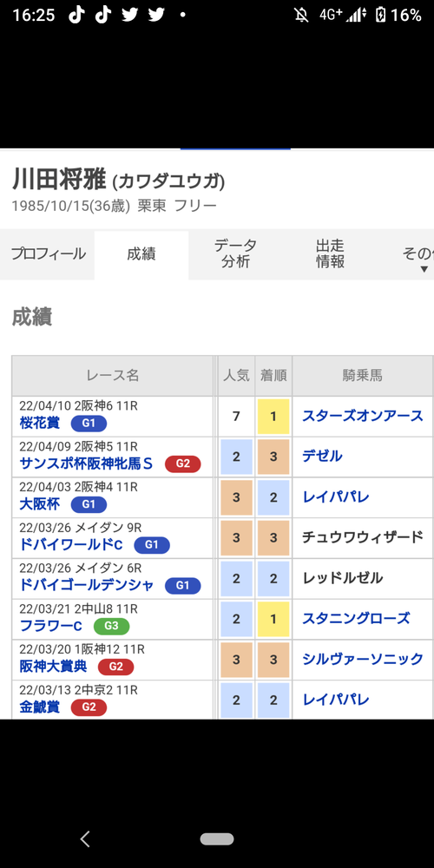Expand the その他 dropdown tab
The width and height of the screenshot is (434, 868).
[x=417, y=255]
